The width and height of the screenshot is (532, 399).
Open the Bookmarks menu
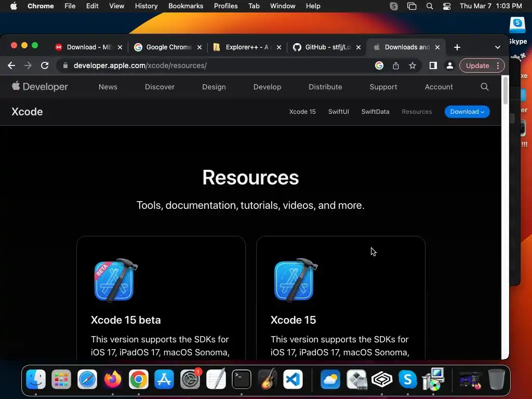coord(185,6)
